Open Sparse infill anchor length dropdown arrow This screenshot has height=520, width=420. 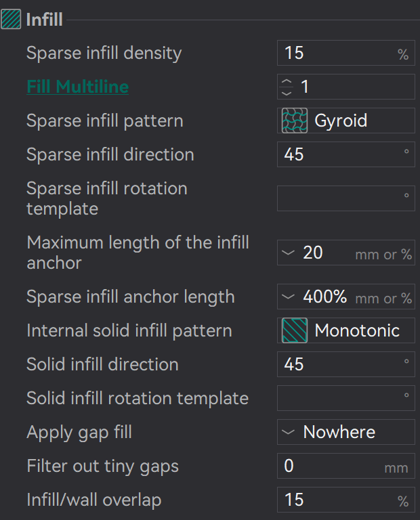coord(289,297)
